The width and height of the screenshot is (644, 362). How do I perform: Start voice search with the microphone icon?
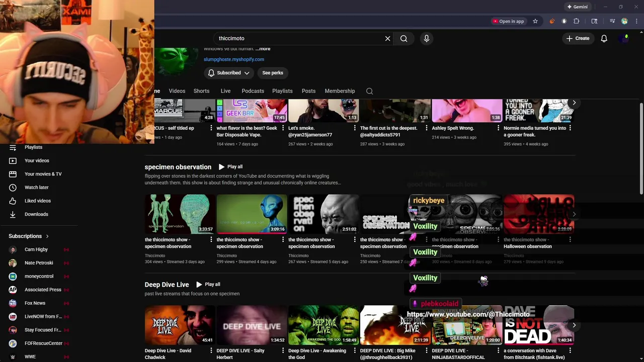(426, 38)
